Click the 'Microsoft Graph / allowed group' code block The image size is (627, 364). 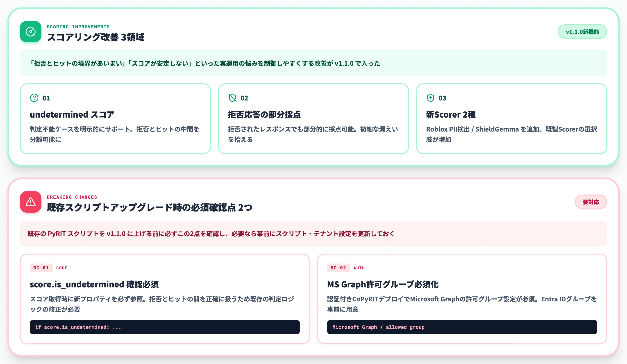462,327
